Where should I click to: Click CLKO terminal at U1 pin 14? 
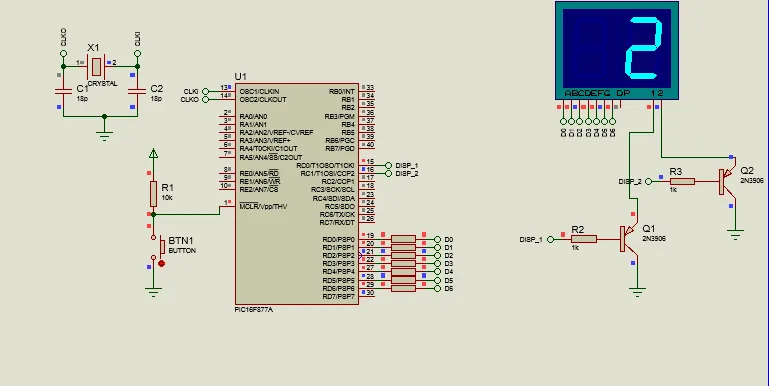click(x=205, y=100)
